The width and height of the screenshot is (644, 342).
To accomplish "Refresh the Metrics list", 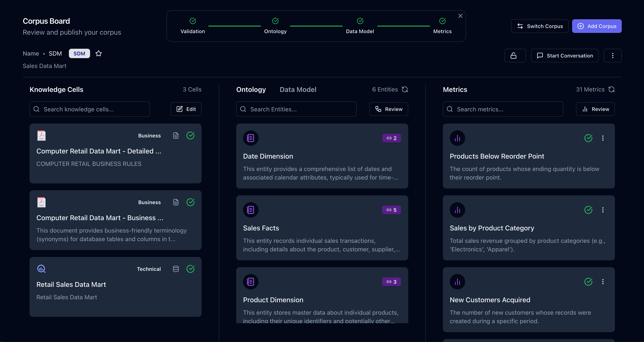I will pyautogui.click(x=611, y=89).
